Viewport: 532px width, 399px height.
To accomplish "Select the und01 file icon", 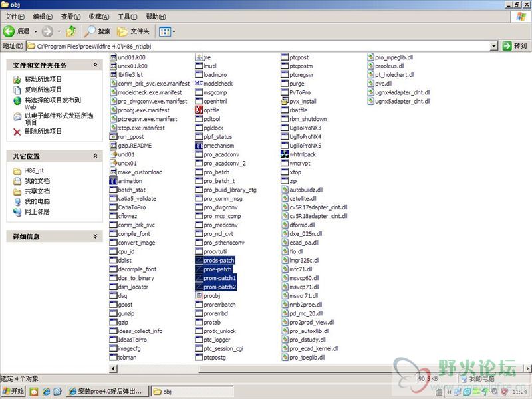I will pyautogui.click(x=113, y=154).
